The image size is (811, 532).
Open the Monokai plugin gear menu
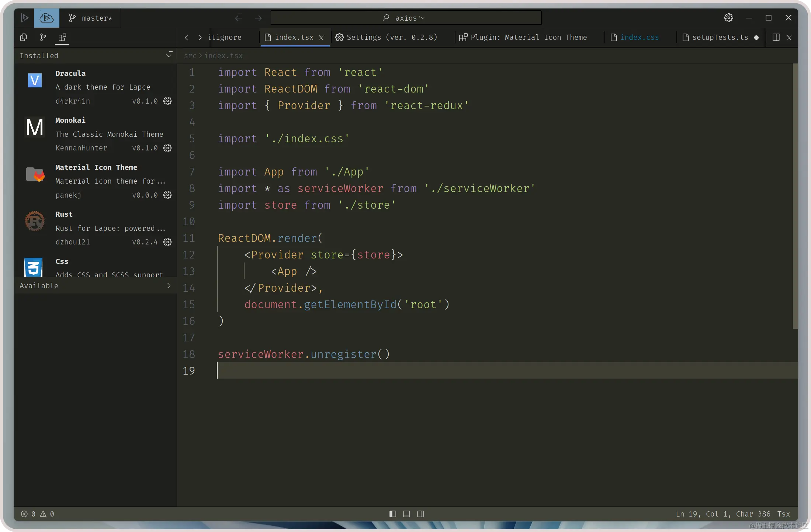pyautogui.click(x=167, y=148)
